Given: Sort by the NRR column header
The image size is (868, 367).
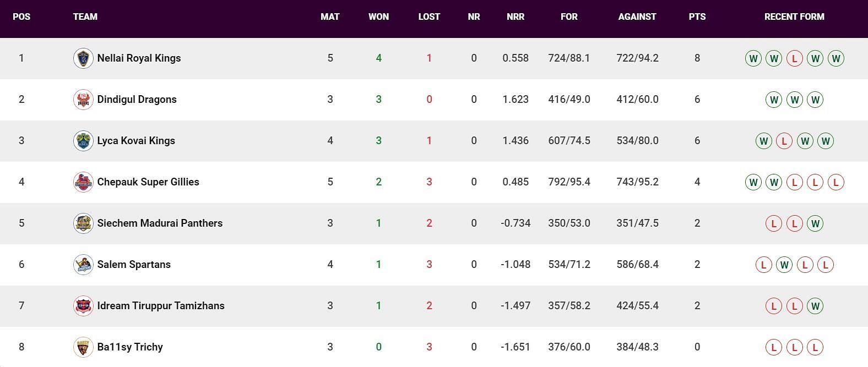Looking at the screenshot, I should pos(516,17).
